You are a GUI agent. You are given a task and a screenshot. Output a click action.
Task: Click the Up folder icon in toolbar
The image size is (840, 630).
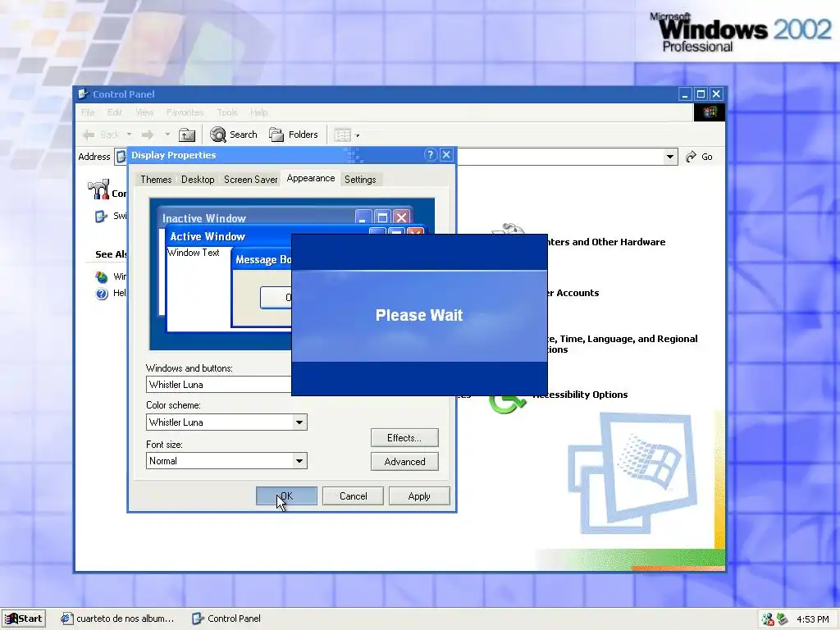click(x=187, y=135)
